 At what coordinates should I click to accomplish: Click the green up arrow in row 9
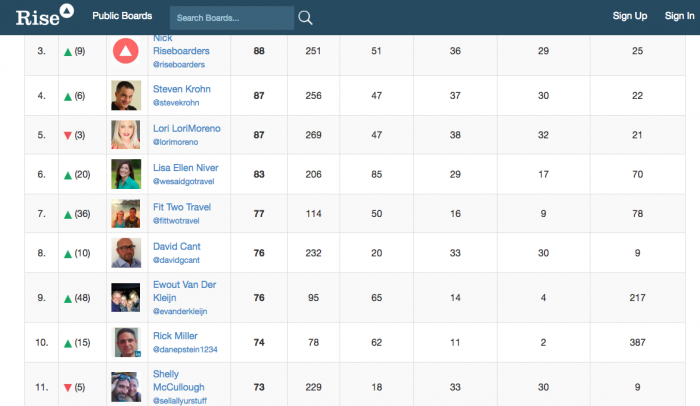click(68, 298)
